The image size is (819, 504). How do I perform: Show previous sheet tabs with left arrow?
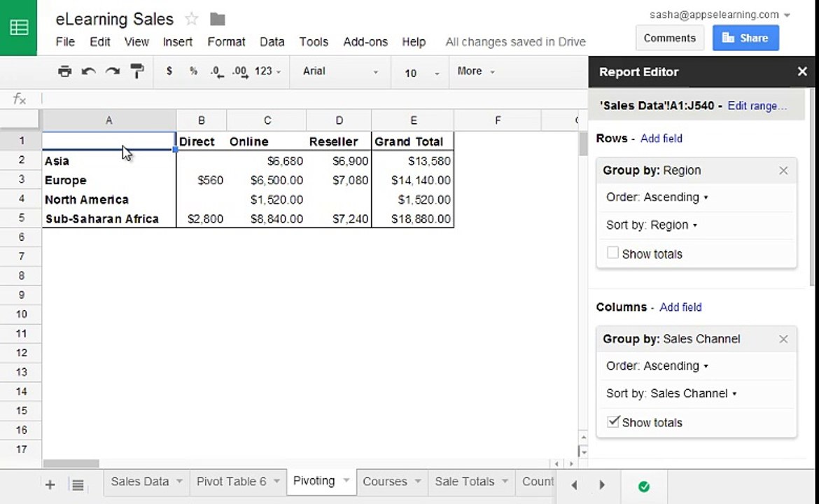[x=574, y=485]
